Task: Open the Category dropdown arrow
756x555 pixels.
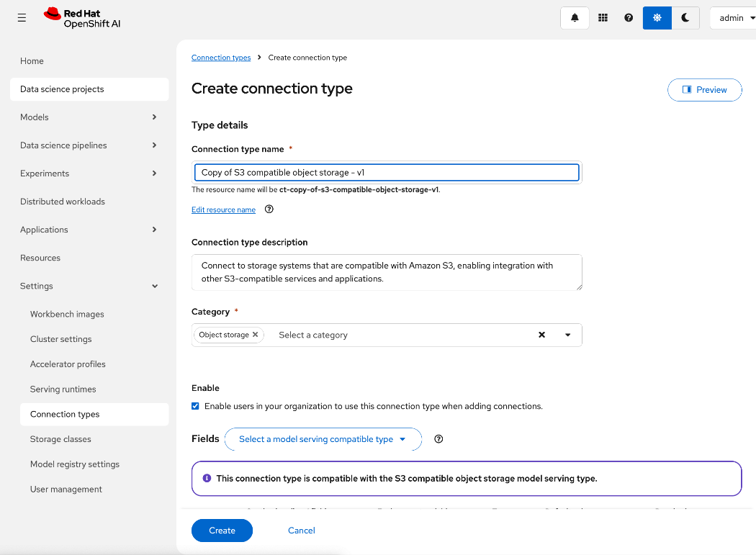Action: pos(567,335)
